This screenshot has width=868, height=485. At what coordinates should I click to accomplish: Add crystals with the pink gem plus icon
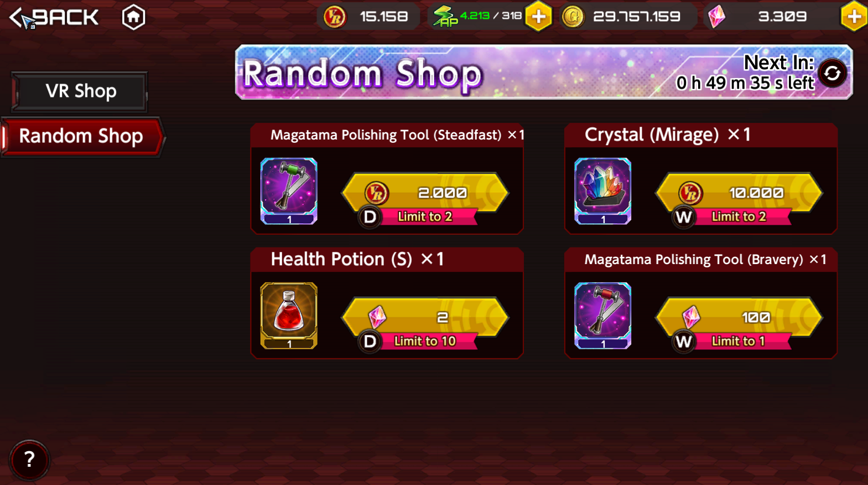tap(854, 17)
